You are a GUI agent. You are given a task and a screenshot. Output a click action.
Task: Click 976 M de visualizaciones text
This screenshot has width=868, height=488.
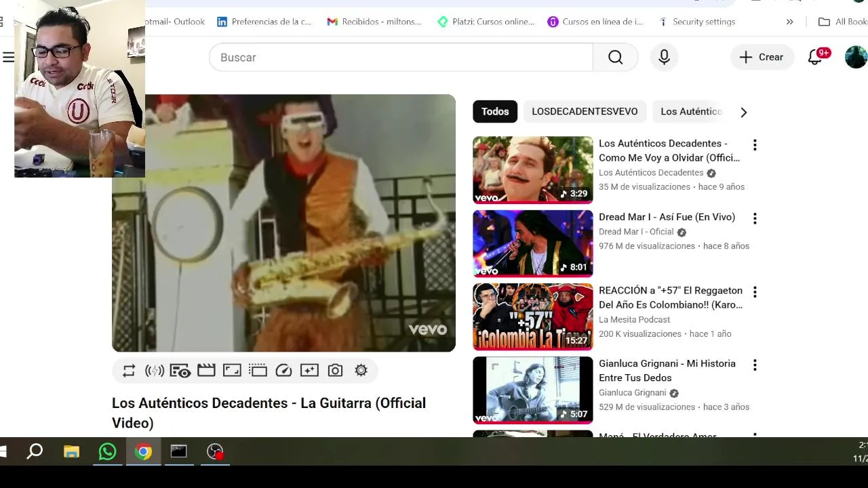pyautogui.click(x=647, y=246)
